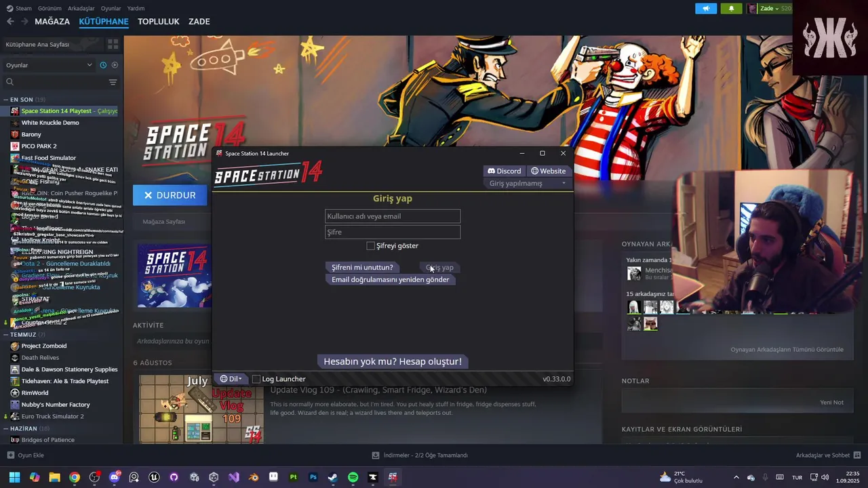Viewport: 868px width, 488px height.
Task: Open the Yardım menu
Action: (x=136, y=8)
